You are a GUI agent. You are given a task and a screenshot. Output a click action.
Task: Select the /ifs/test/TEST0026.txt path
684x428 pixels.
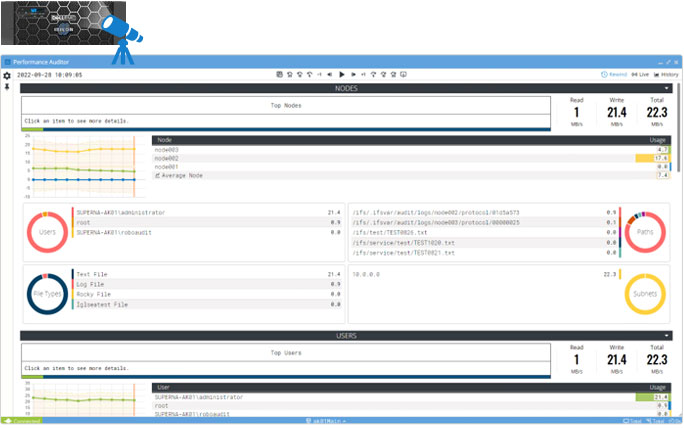click(x=485, y=233)
